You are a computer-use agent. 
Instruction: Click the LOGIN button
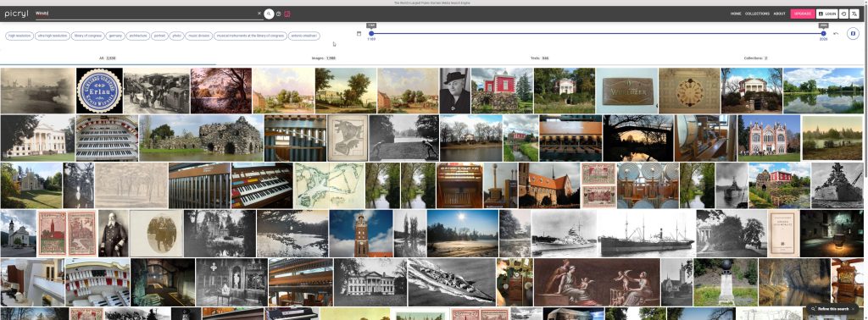[x=827, y=14]
